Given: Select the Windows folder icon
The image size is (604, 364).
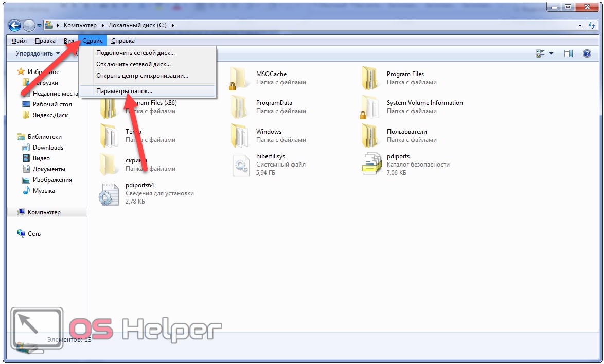Looking at the screenshot, I should click(239, 136).
